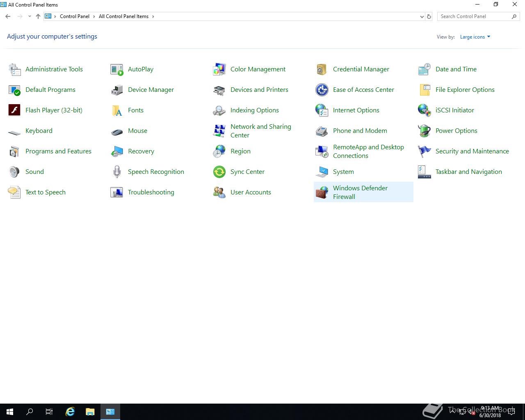This screenshot has width=525, height=420.
Task: Open the Ease of Access Center icon
Action: tap(322, 90)
